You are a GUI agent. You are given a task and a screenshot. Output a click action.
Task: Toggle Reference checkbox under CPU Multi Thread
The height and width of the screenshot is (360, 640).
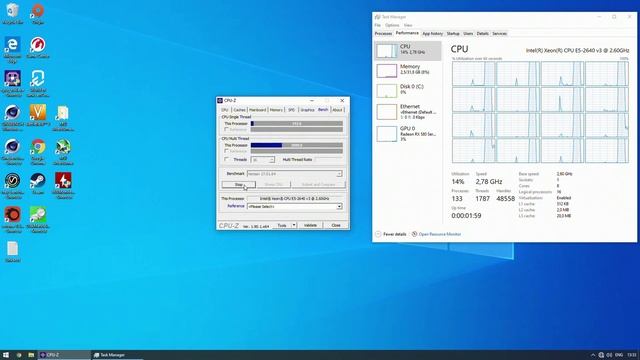pyautogui.click(x=227, y=151)
